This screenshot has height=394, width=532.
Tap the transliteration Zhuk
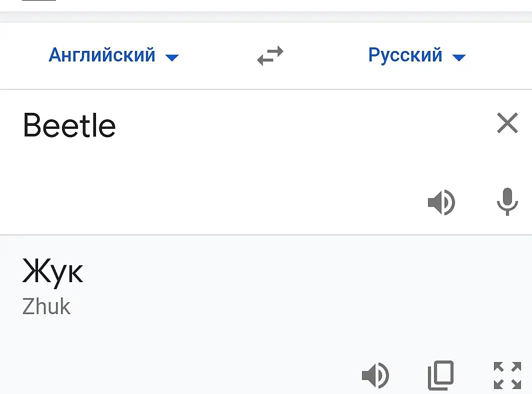pos(46,307)
